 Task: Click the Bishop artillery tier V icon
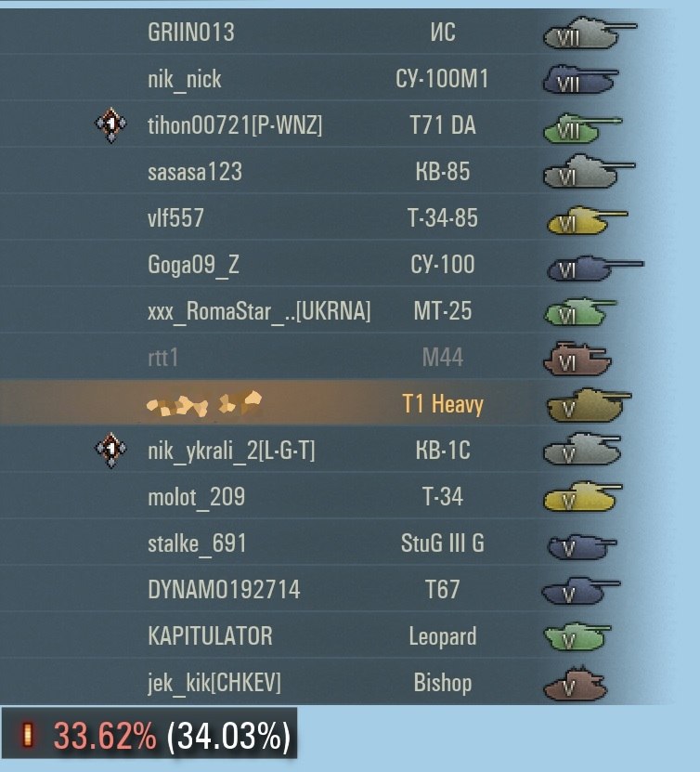click(576, 683)
